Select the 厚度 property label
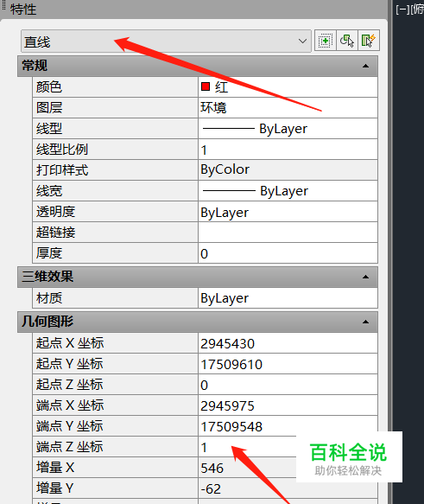Screen dimensions: 424x504 pyautogui.click(x=48, y=253)
